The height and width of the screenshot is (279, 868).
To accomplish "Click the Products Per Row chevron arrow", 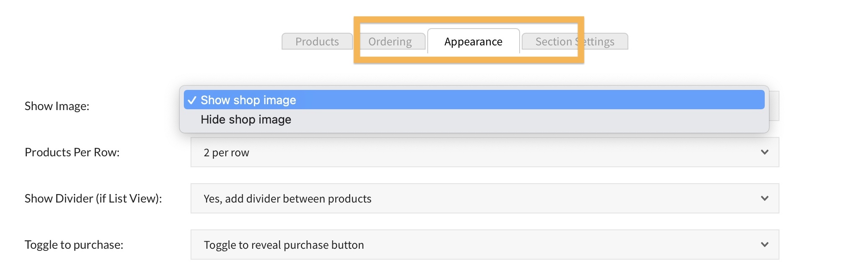I will tap(764, 152).
